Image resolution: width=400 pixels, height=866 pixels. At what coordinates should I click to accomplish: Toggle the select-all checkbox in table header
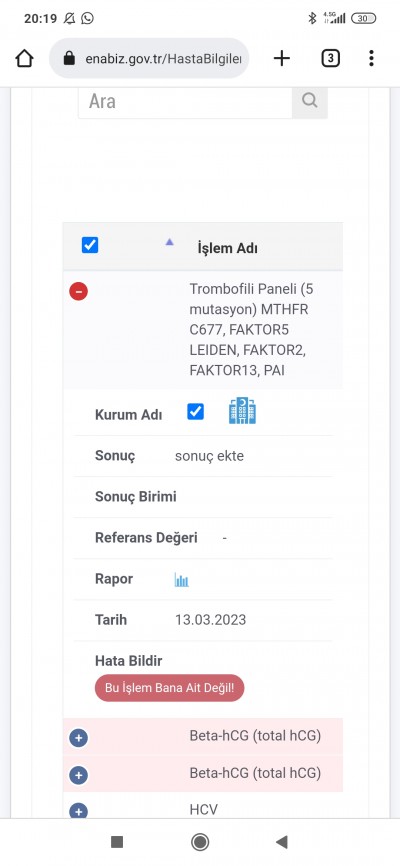90,245
